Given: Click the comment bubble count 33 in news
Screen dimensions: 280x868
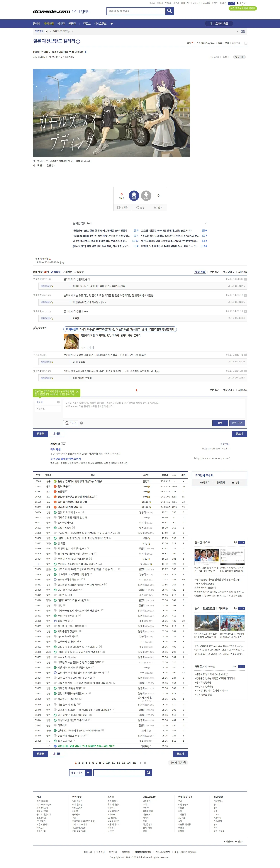Looking at the screenshot, I should coord(135,241).
